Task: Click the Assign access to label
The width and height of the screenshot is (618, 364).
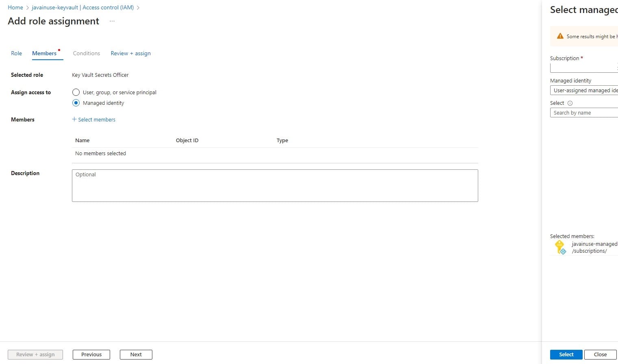Action: [x=31, y=92]
